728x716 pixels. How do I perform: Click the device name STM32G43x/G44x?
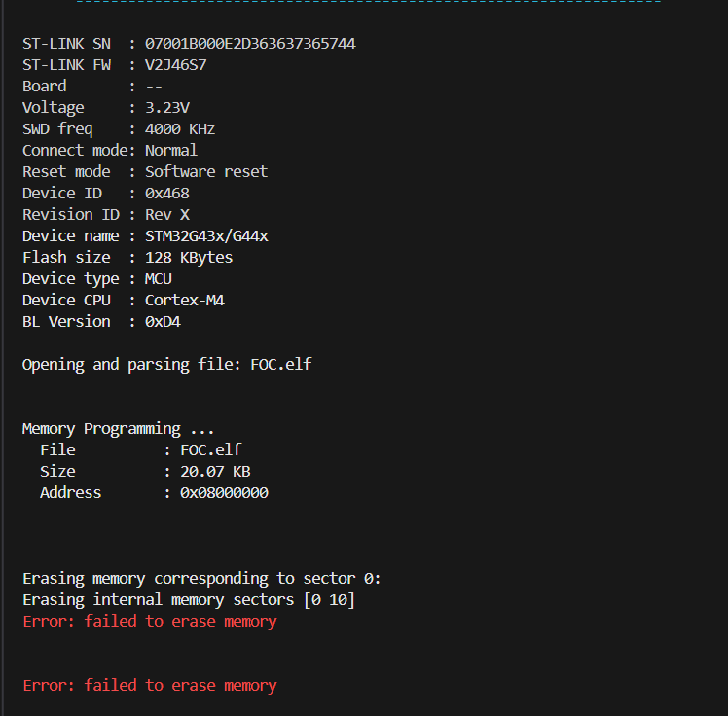(206, 236)
